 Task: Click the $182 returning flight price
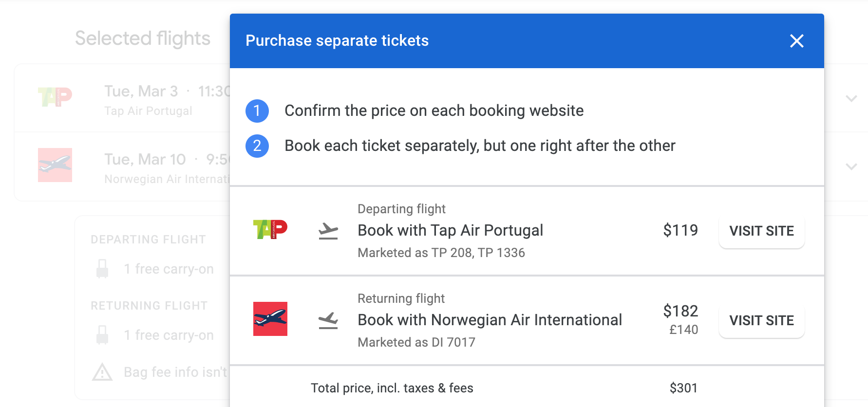(x=680, y=311)
